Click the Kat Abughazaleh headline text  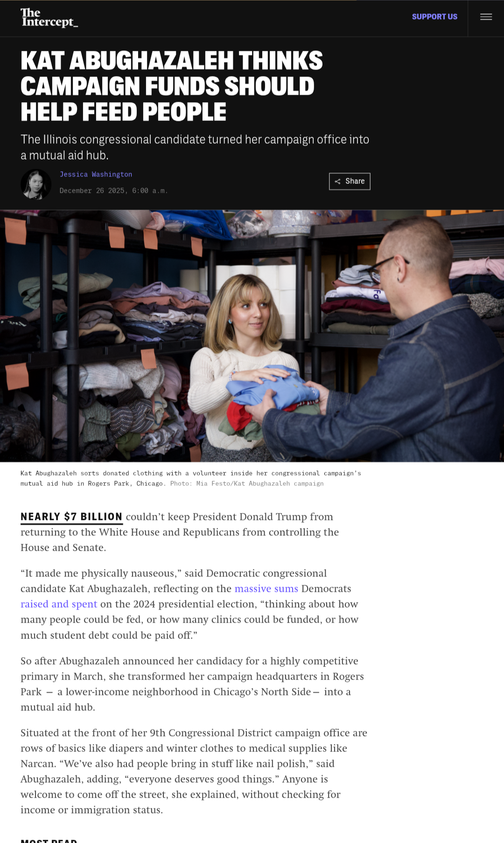pos(172,86)
